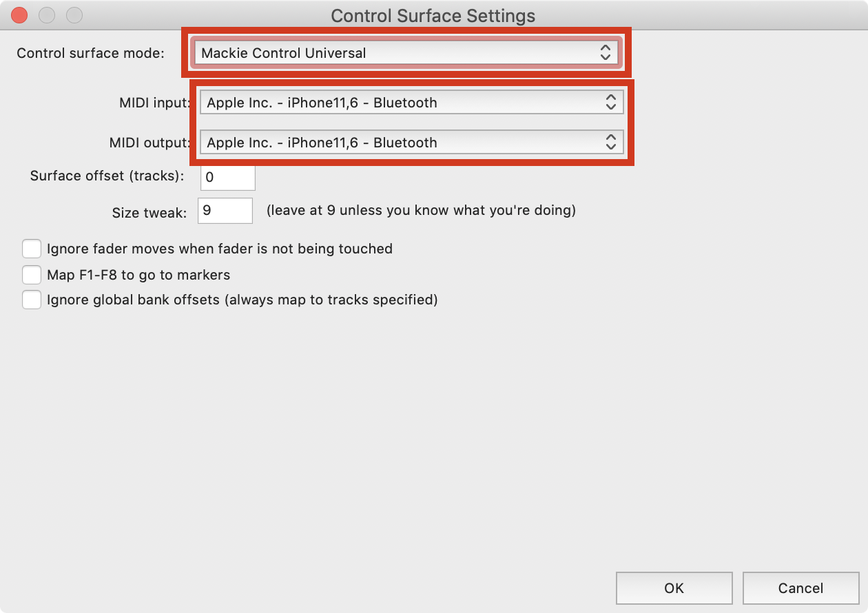Click the Size tweak value field
The image size is (868, 613).
[x=225, y=211]
